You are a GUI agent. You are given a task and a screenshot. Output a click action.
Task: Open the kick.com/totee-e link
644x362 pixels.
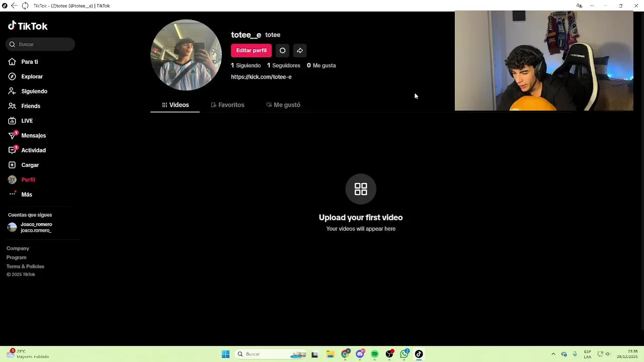pos(261,77)
